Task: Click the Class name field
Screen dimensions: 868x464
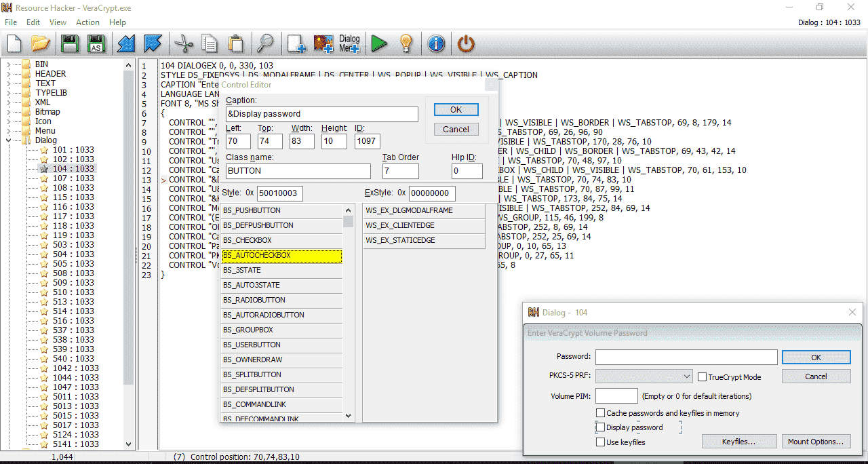Action: pos(298,171)
